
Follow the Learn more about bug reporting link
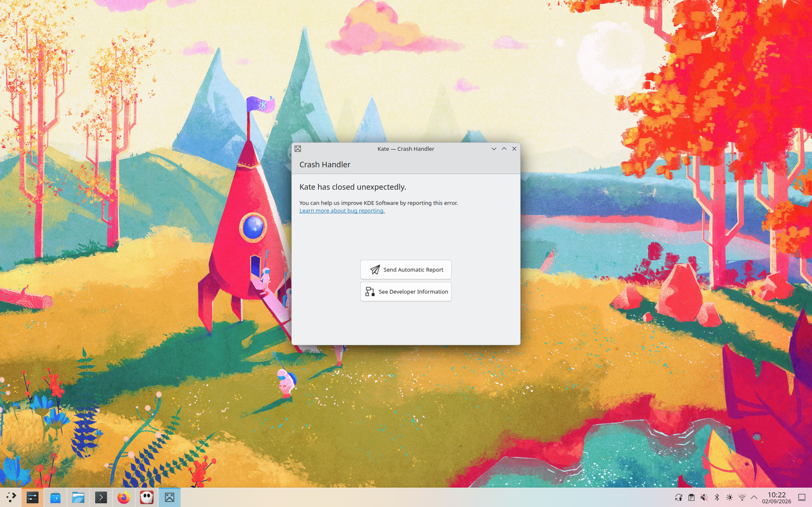[x=342, y=210]
